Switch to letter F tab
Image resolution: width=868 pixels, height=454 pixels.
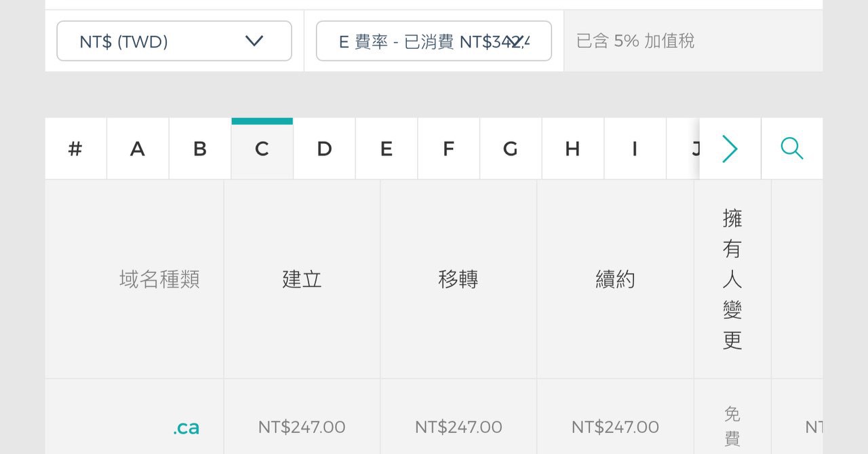(x=448, y=149)
